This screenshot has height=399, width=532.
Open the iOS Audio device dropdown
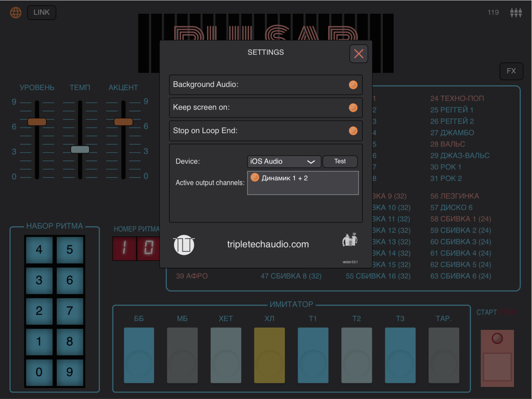[x=284, y=162]
